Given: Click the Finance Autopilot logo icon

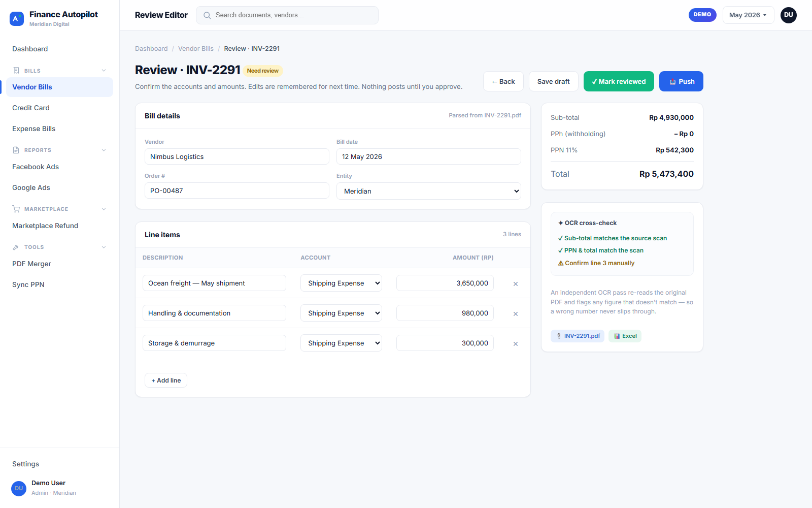Looking at the screenshot, I should pos(17,19).
